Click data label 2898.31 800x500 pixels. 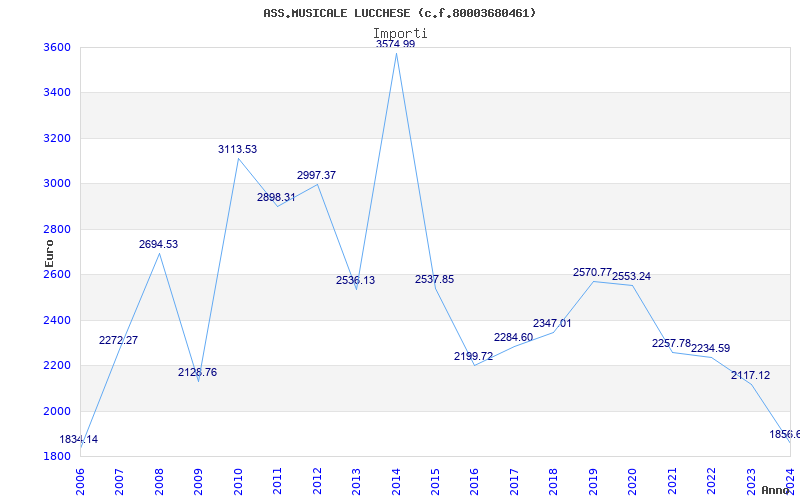click(276, 197)
